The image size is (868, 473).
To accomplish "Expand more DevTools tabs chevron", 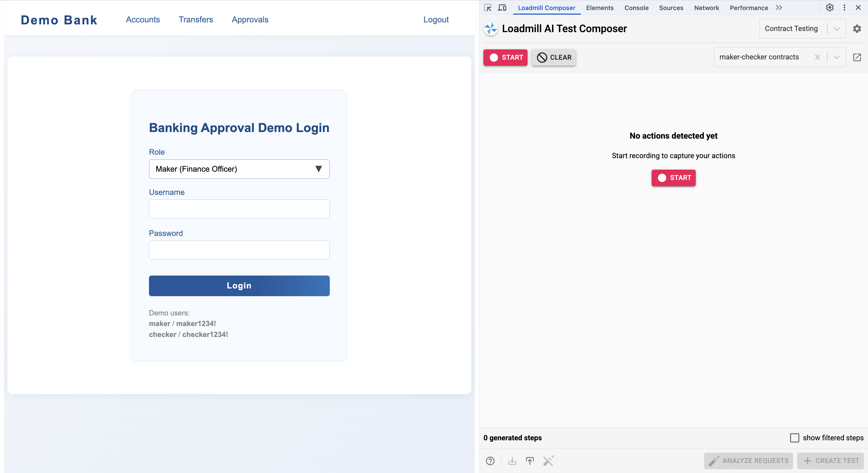I will click(779, 7).
